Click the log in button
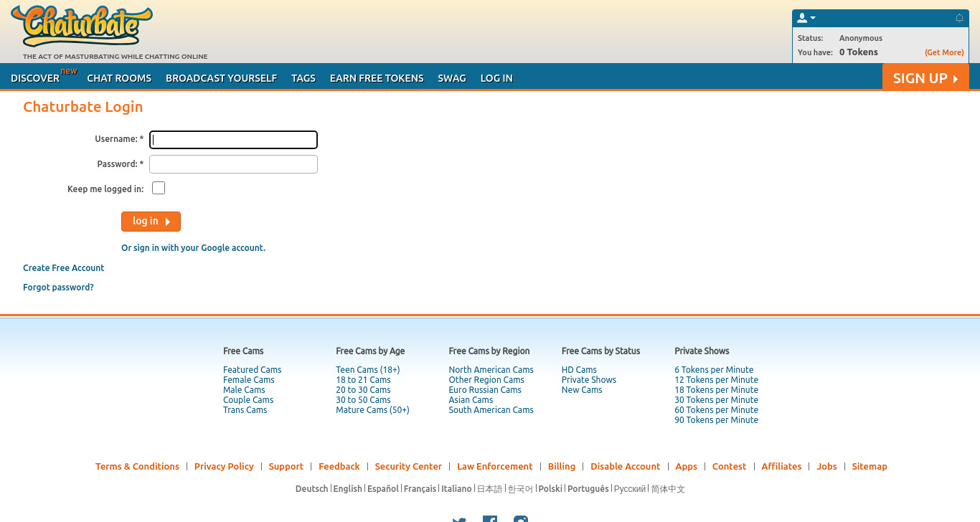The height and width of the screenshot is (522, 980). pyautogui.click(x=151, y=222)
